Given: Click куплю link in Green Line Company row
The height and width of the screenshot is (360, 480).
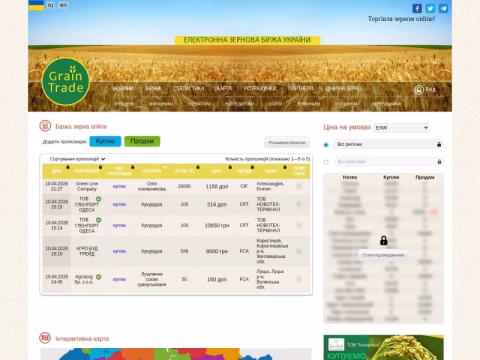Looking at the screenshot, I should 119,186.
